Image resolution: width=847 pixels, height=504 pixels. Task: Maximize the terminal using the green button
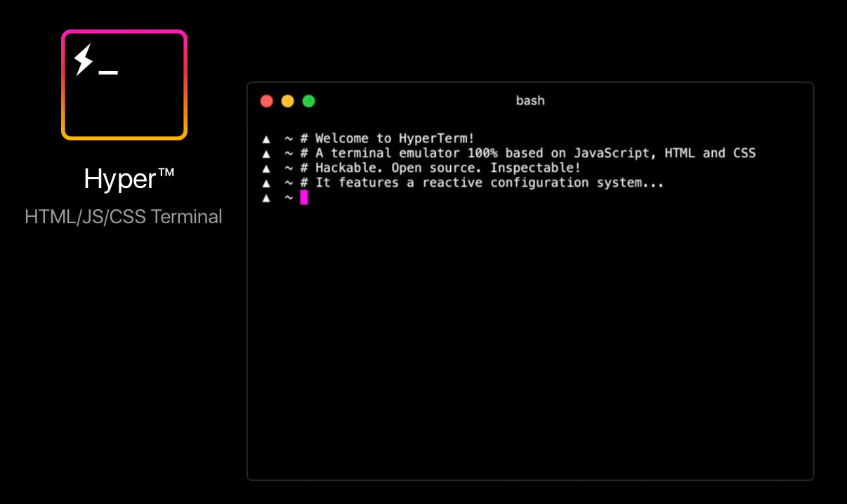pyautogui.click(x=308, y=101)
